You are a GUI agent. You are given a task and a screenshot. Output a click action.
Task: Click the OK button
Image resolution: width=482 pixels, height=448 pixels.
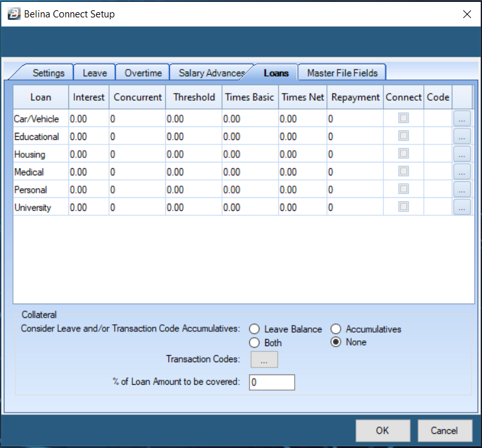coord(383,431)
